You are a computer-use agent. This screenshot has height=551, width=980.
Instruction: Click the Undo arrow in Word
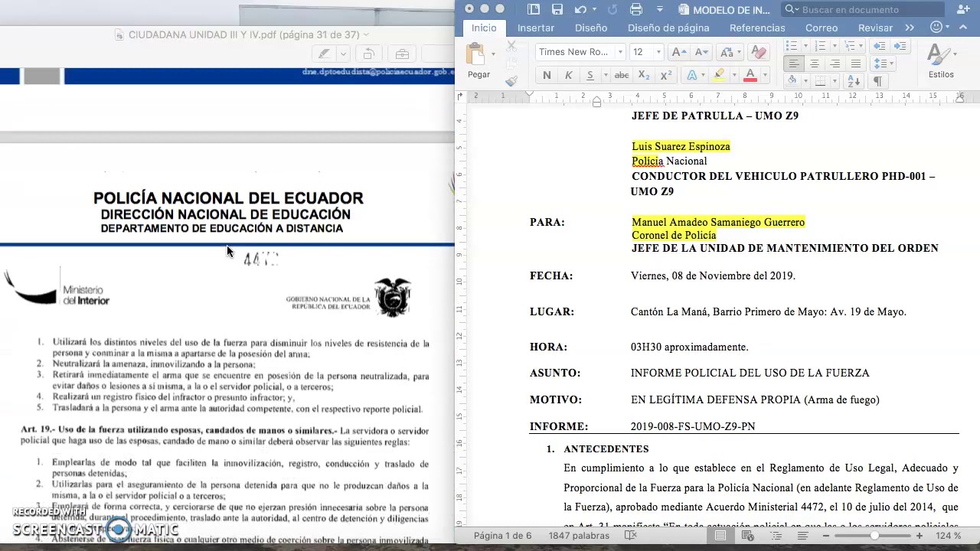click(x=580, y=9)
